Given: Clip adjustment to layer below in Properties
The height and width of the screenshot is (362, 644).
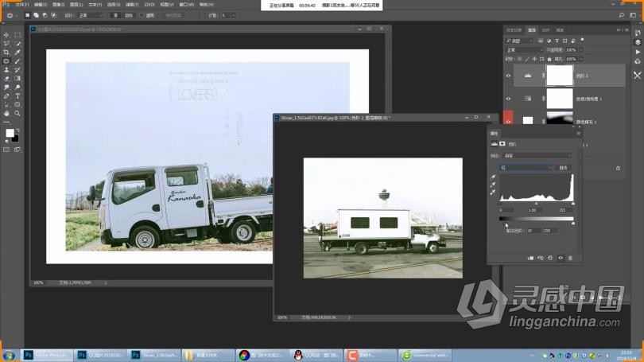Looking at the screenshot, I should [530, 258].
